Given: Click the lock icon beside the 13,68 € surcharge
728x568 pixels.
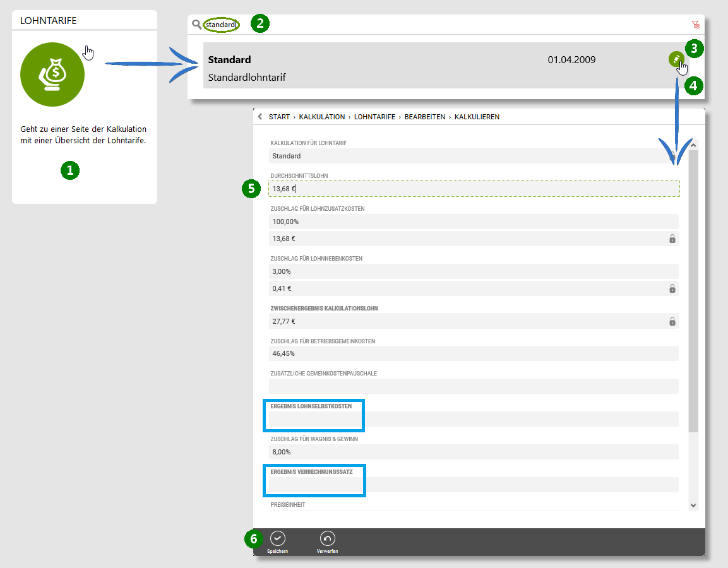Looking at the screenshot, I should coord(672,239).
